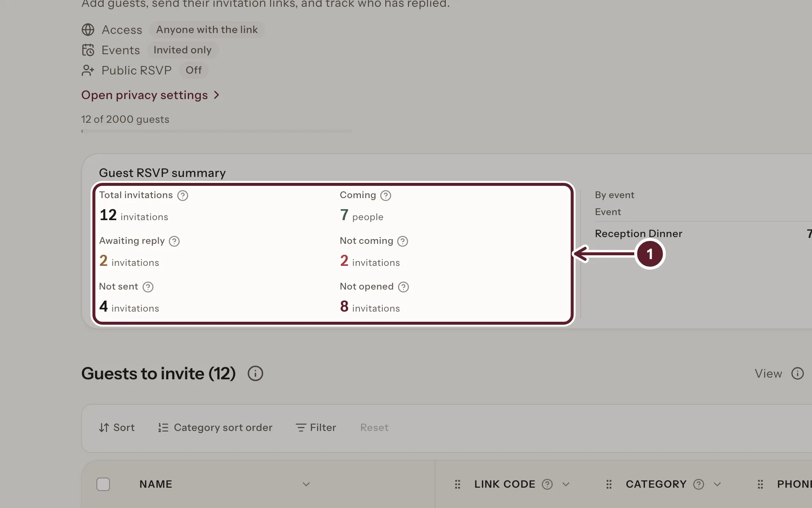
Task: Click the CATEGORY column help icon
Action: 699,484
